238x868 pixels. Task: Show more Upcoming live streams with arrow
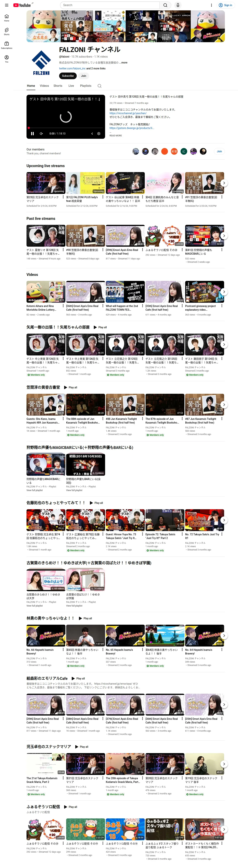pyautogui.click(x=224, y=183)
